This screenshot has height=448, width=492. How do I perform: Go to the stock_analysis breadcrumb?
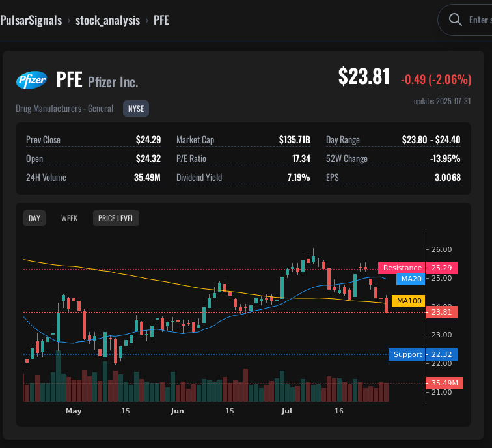(x=107, y=20)
